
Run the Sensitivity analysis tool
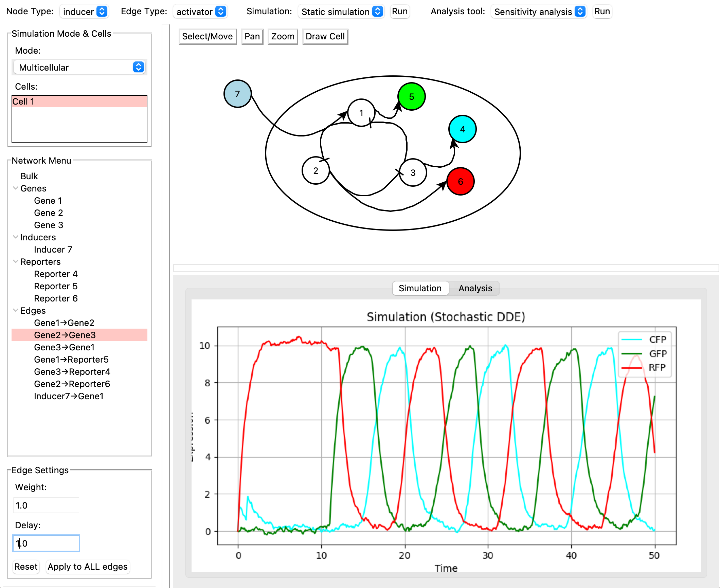tap(602, 12)
